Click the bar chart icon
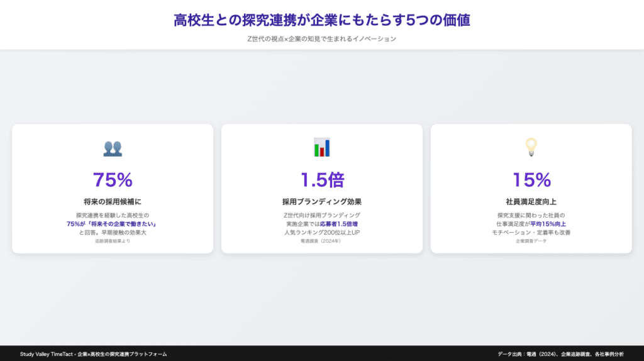644x361 pixels. 321,148
